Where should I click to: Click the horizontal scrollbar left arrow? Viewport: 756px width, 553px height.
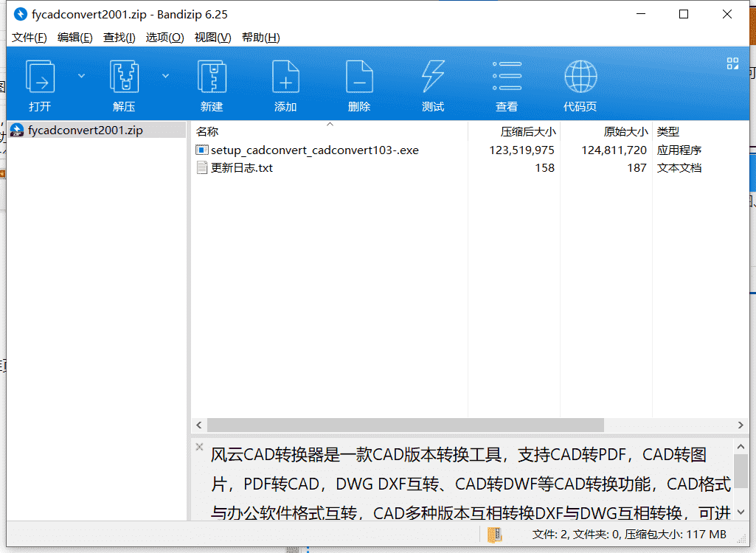click(199, 425)
